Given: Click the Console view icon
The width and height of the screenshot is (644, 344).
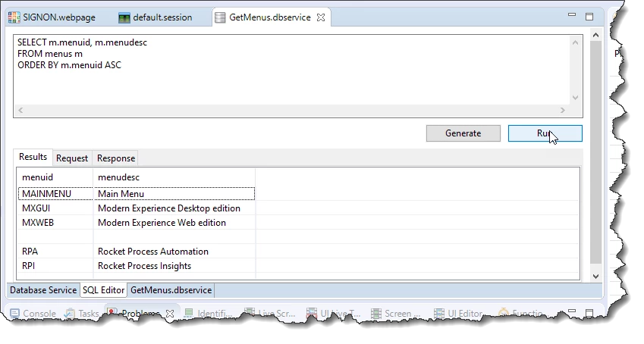Looking at the screenshot, I should (x=14, y=314).
